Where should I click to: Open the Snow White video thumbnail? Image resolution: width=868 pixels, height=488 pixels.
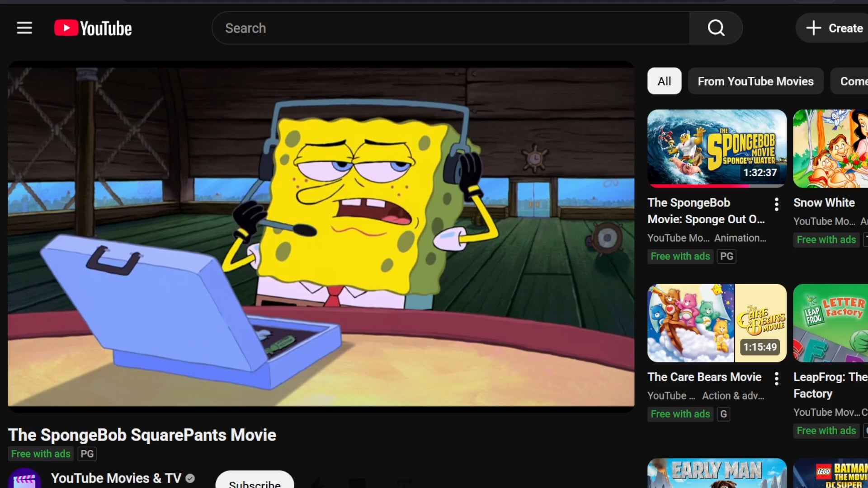(x=831, y=148)
